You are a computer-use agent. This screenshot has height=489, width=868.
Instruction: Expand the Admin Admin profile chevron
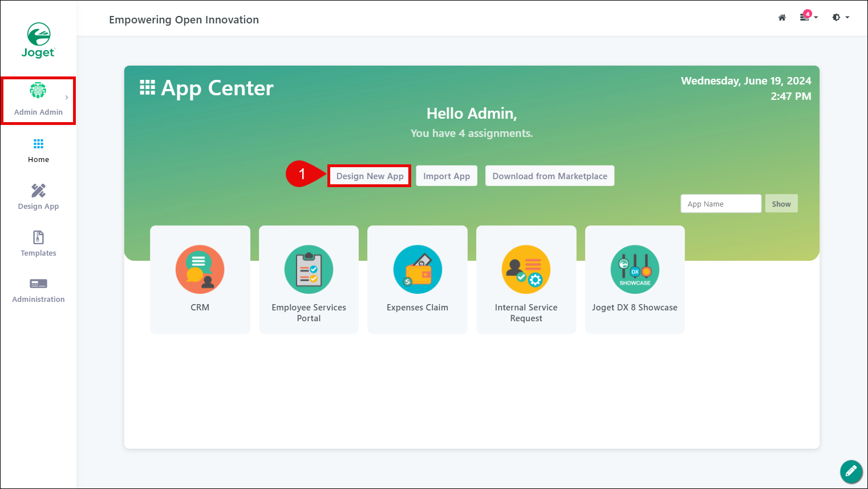[x=67, y=98]
